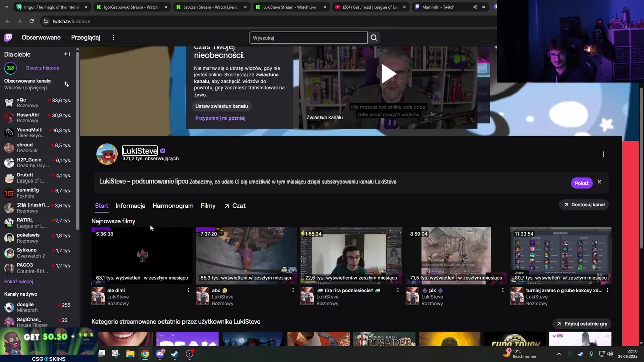The image size is (644, 362).
Task: Open File Explorer from the taskbar
Action: coord(130,354)
